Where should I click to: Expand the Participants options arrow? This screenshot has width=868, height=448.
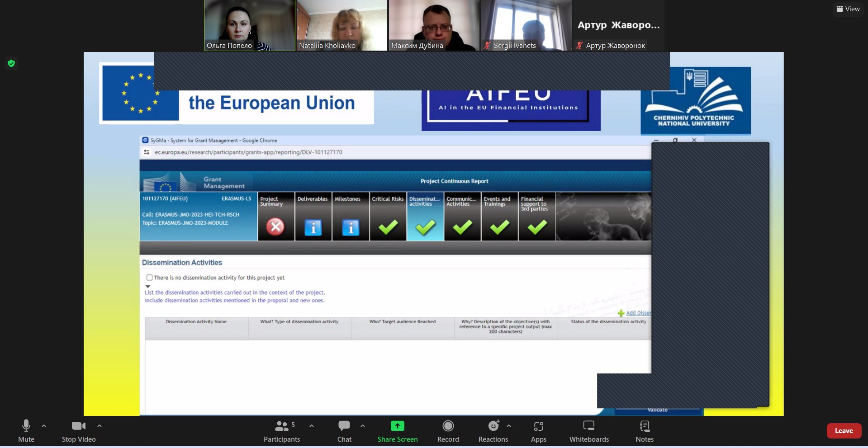[x=312, y=425]
